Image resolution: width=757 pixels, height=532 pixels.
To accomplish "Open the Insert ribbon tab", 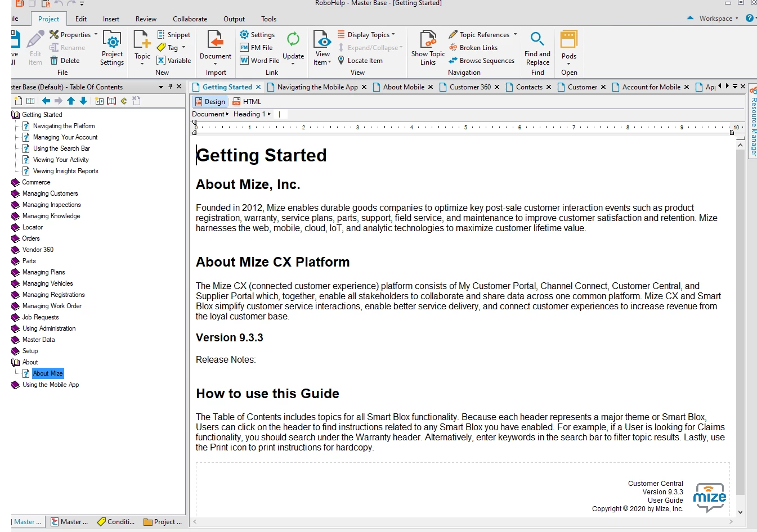I will (111, 19).
